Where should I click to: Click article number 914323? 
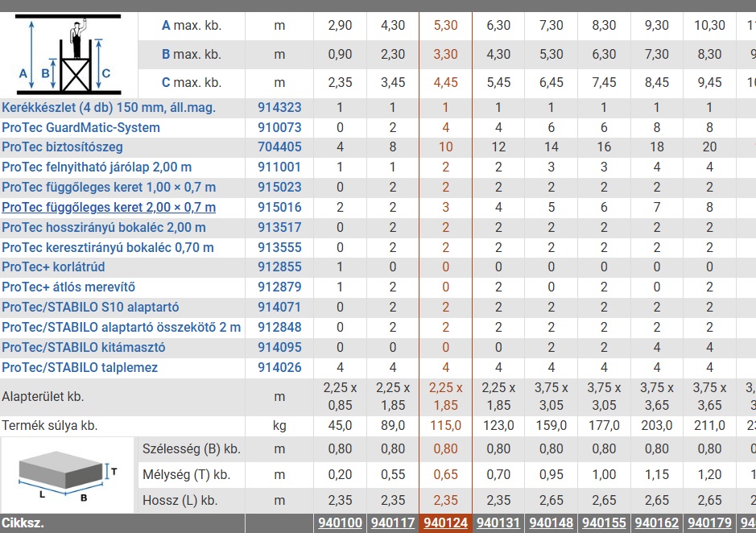279,107
